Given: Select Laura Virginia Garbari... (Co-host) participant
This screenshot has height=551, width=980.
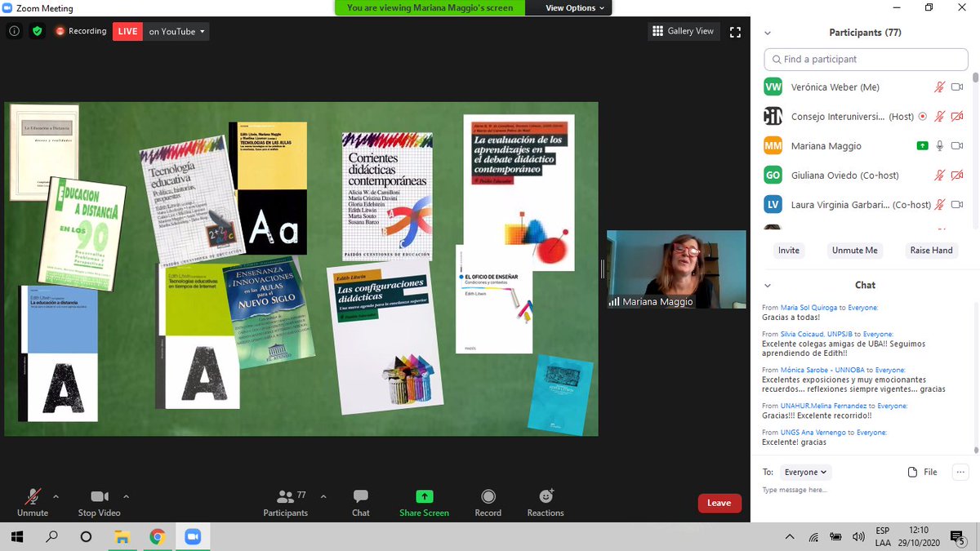Looking at the screenshot, I should (x=866, y=205).
